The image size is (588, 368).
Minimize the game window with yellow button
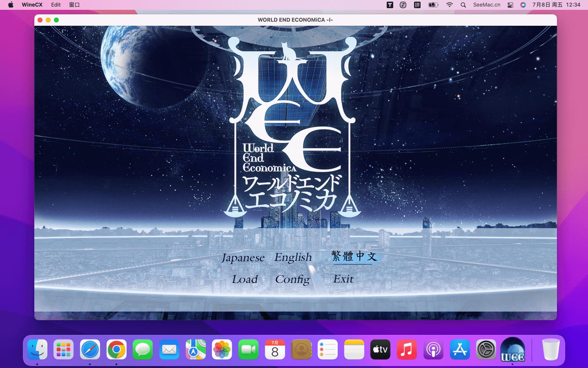(48, 20)
